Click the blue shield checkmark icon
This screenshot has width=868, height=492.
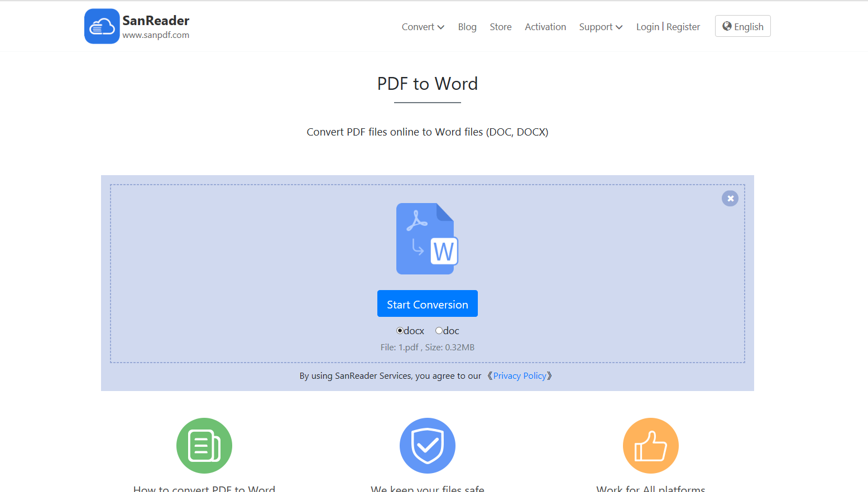point(427,445)
